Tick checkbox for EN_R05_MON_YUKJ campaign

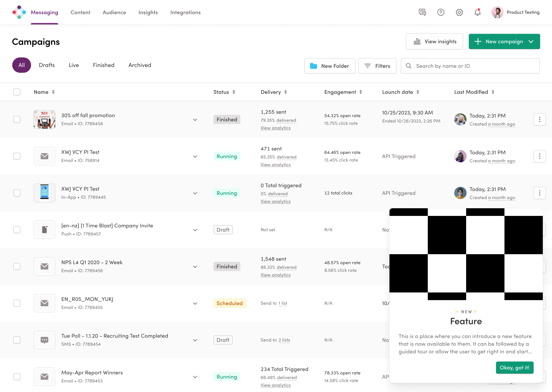pos(17,303)
